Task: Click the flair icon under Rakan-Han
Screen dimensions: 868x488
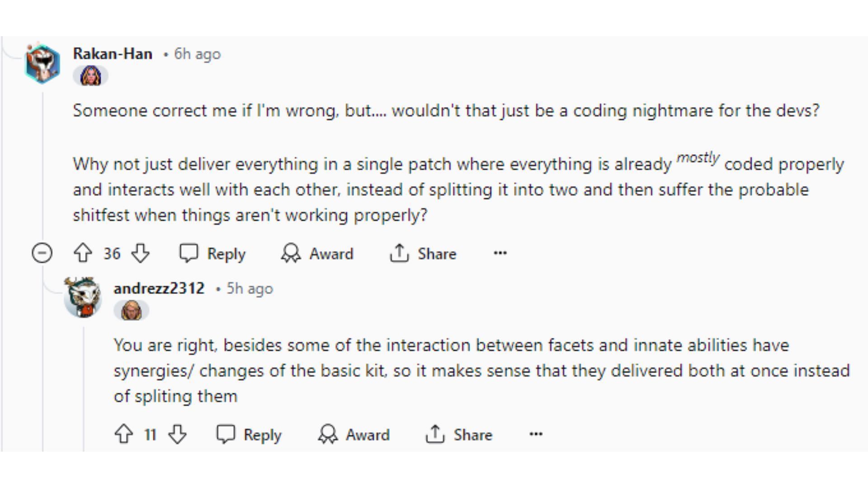Action: [90, 76]
